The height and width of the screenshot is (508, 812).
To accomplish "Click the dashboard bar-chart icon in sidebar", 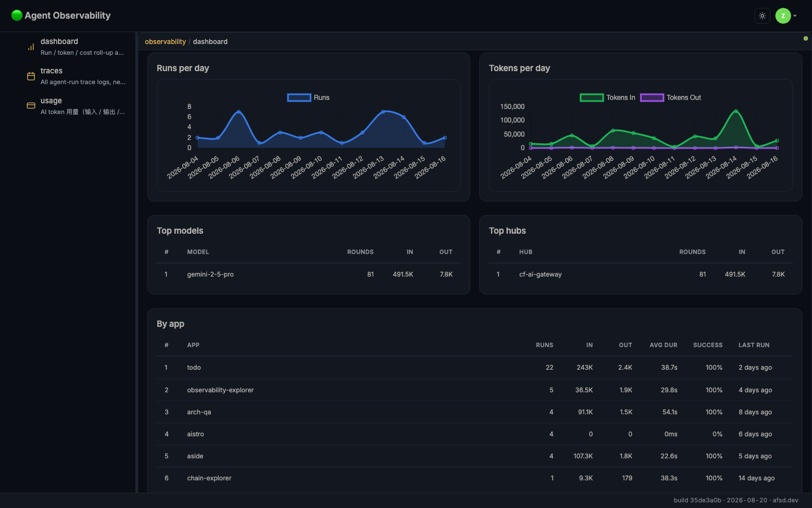I will pyautogui.click(x=31, y=47).
